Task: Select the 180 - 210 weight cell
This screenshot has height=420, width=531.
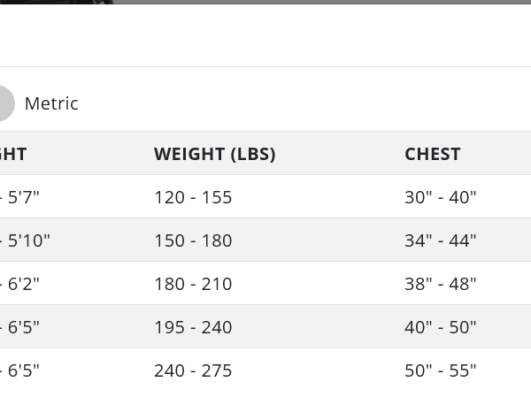Action: [193, 284]
